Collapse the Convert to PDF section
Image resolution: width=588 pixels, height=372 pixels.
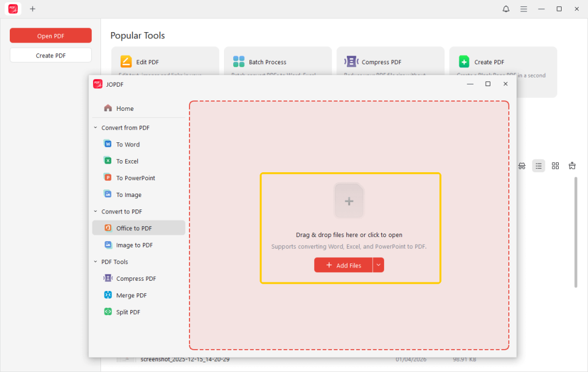click(96, 212)
